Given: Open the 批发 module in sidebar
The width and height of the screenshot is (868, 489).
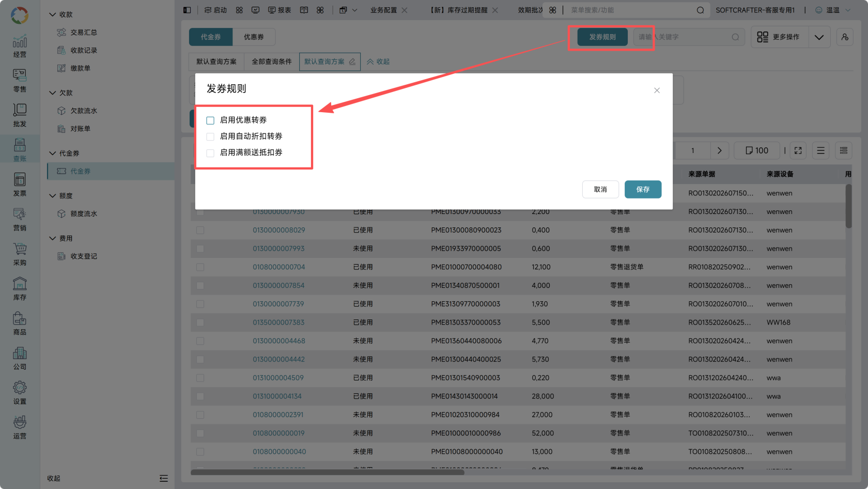Looking at the screenshot, I should [20, 115].
